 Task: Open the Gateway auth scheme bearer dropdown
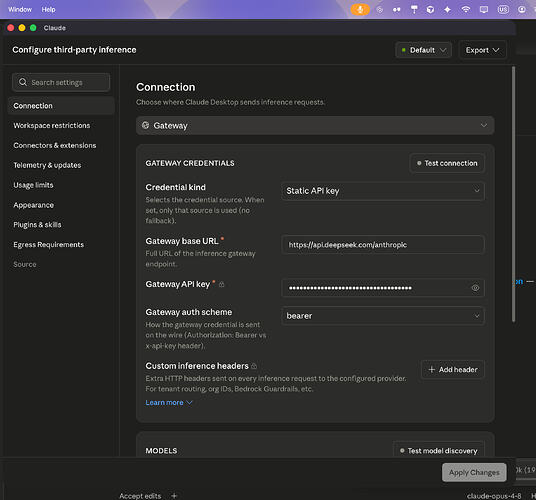coord(383,316)
